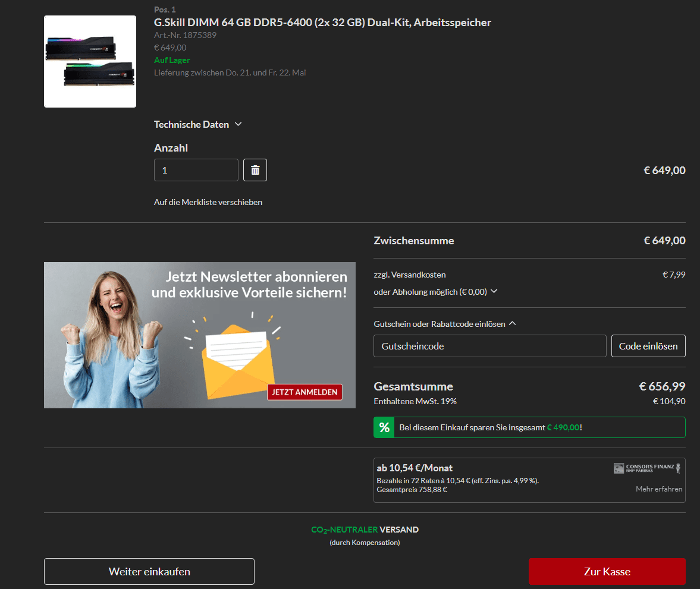This screenshot has height=589, width=700.
Task: Delete item with the trash can icon
Action: (255, 170)
